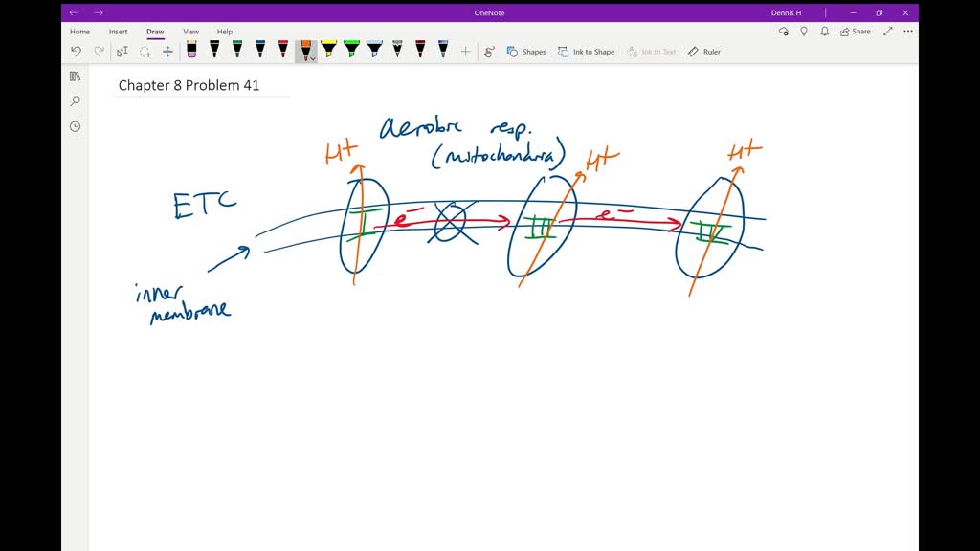The width and height of the screenshot is (980, 551).
Task: Open the View tab
Action: pos(191,32)
